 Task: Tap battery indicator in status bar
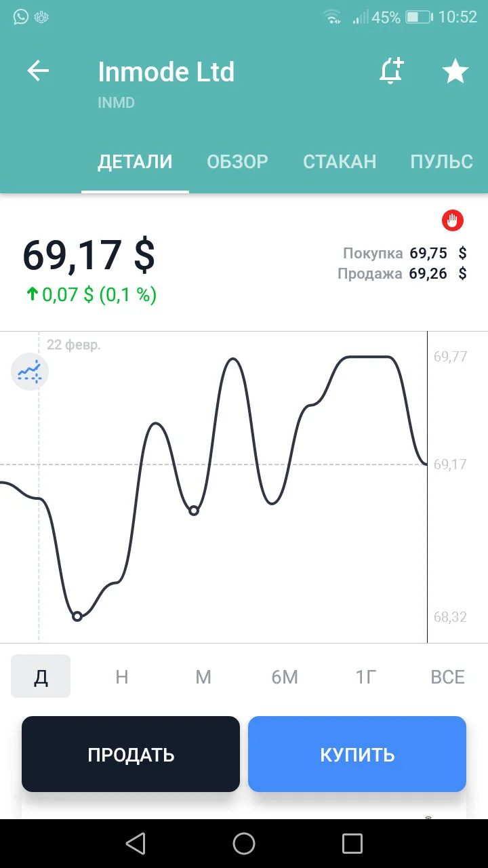tap(419, 17)
